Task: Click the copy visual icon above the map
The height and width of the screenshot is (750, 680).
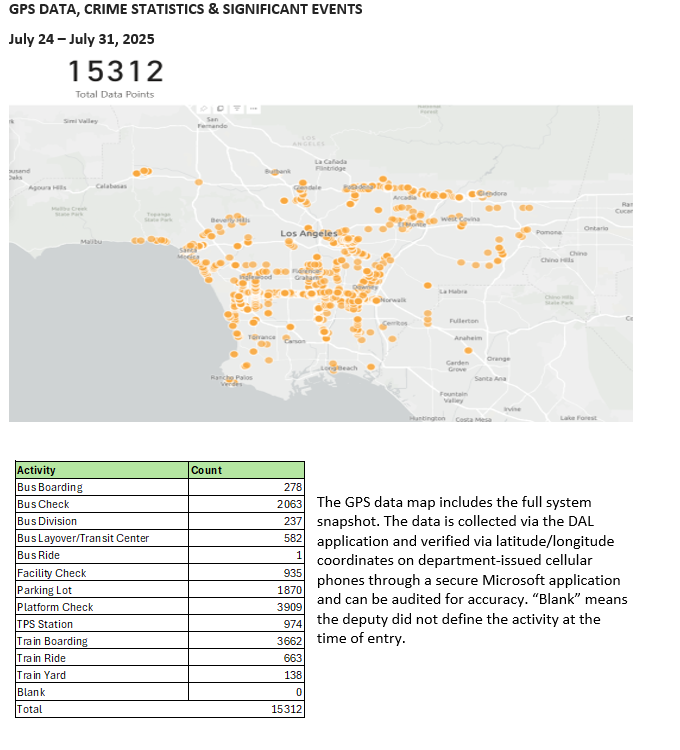Action: pos(220,108)
